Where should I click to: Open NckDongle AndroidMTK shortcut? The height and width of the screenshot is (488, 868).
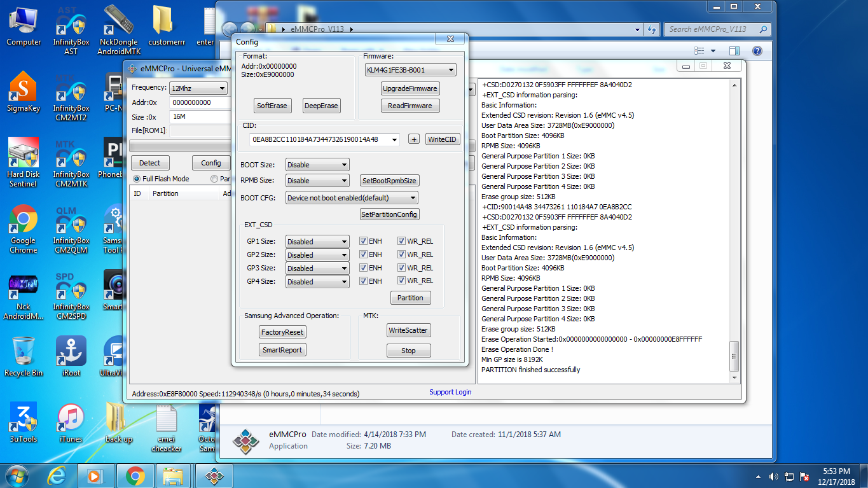click(x=118, y=31)
